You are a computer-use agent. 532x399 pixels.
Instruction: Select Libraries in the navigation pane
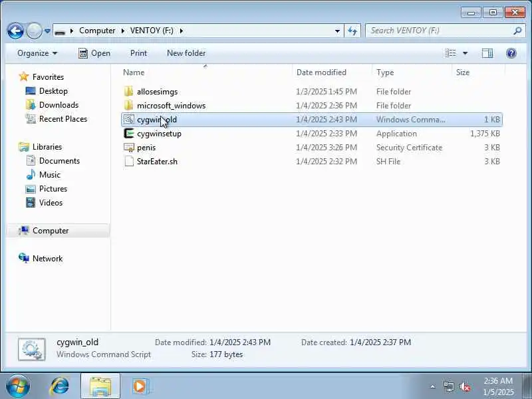47,147
